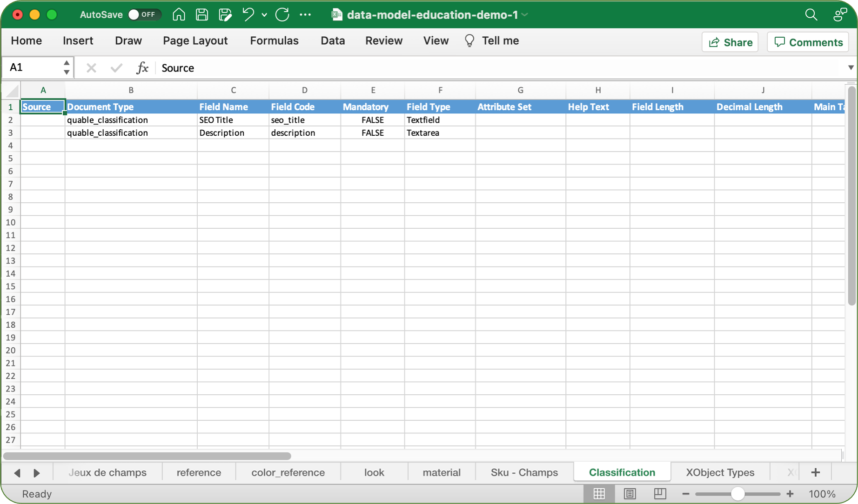858x504 pixels.
Task: Click the 100% zoom level
Action: tap(822, 494)
